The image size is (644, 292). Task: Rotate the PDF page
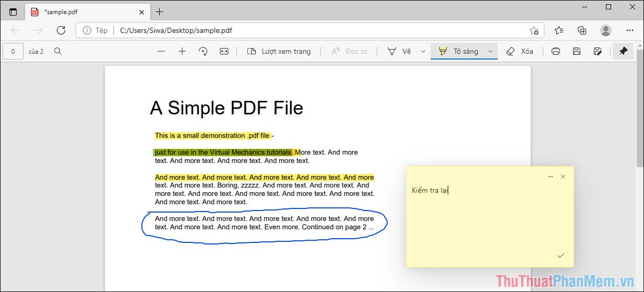click(x=203, y=51)
